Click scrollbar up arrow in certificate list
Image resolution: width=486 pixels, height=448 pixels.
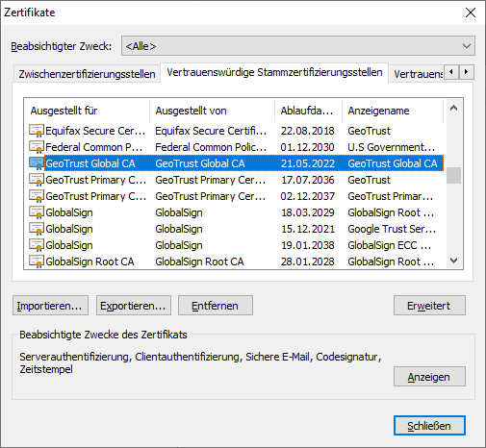[453, 108]
